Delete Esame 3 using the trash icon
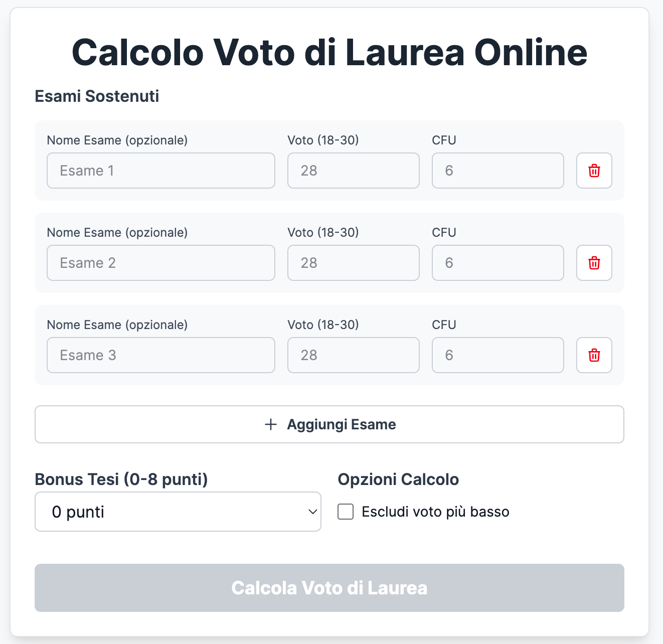The width and height of the screenshot is (663, 644). [594, 355]
